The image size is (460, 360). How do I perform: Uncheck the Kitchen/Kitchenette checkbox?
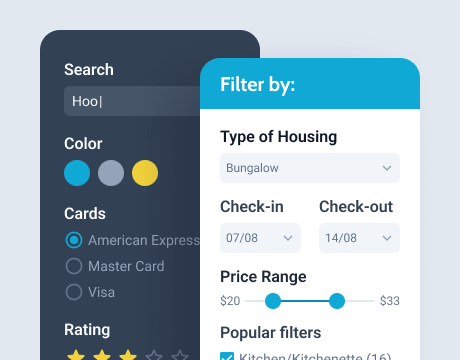coord(227,356)
